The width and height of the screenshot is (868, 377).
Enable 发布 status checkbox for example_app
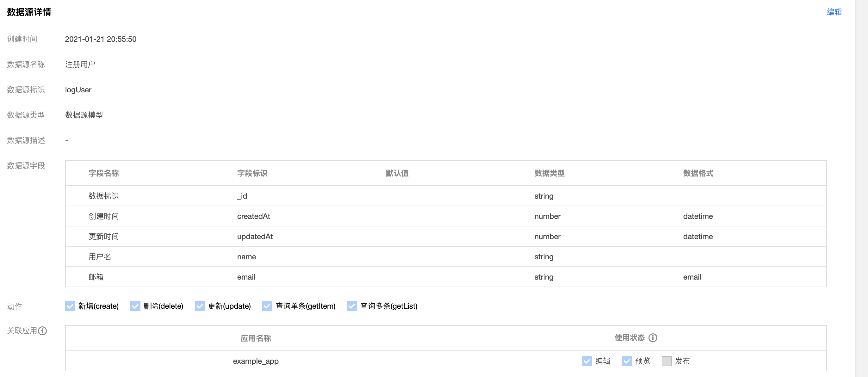(666, 361)
